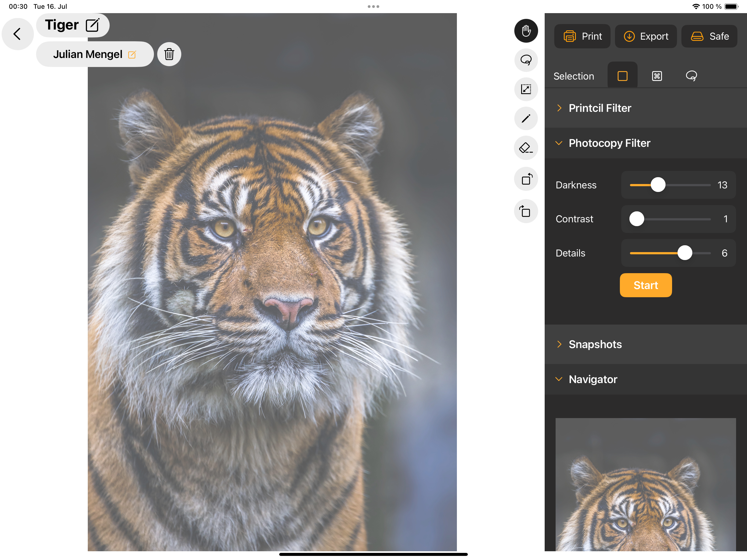
Task: Collapse the Navigator section
Action: pos(645,379)
